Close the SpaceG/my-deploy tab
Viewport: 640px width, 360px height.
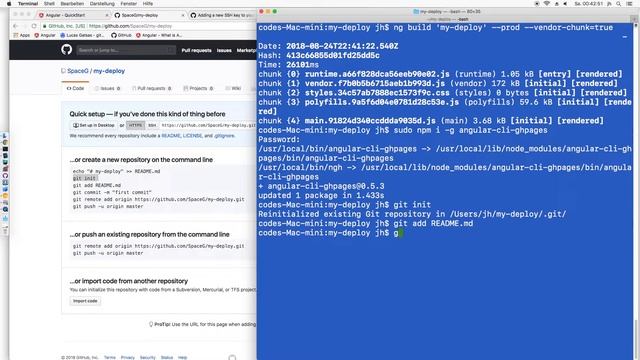(x=182, y=15)
